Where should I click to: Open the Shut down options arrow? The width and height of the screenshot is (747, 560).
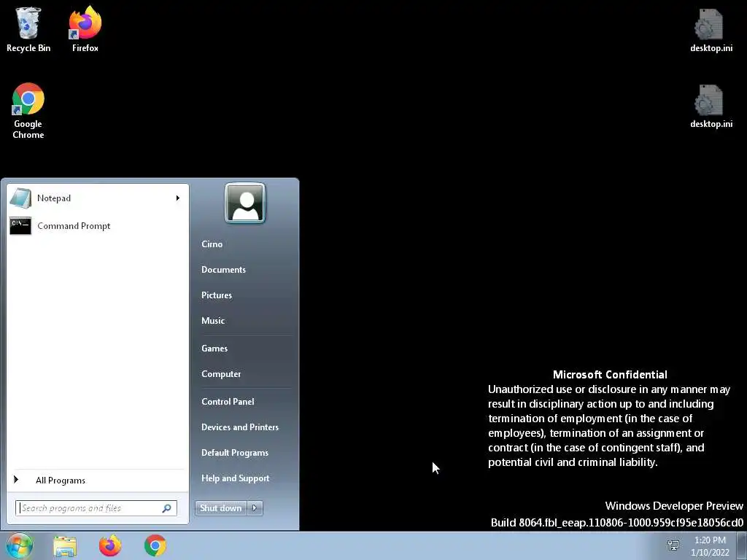pyautogui.click(x=255, y=508)
